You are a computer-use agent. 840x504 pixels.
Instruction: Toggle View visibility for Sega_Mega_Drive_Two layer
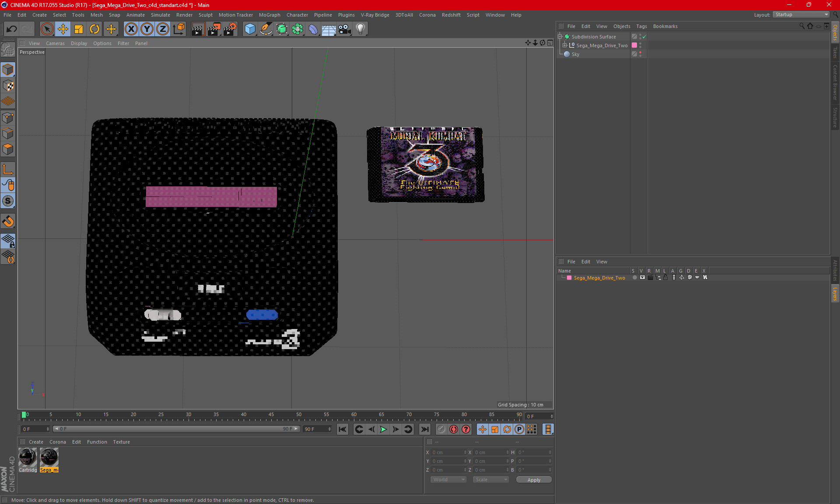pyautogui.click(x=642, y=278)
